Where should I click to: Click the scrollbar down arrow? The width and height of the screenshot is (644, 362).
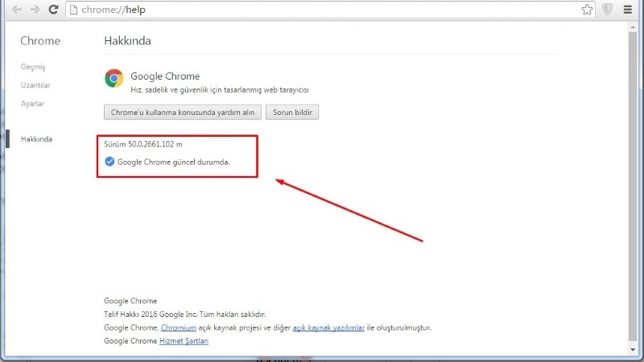coord(633,350)
